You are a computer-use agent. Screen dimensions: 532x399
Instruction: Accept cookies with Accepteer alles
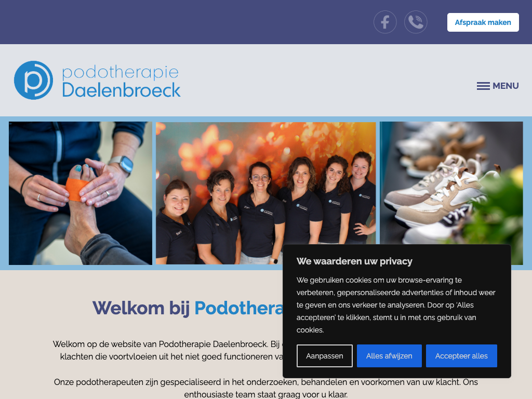pos(461,356)
